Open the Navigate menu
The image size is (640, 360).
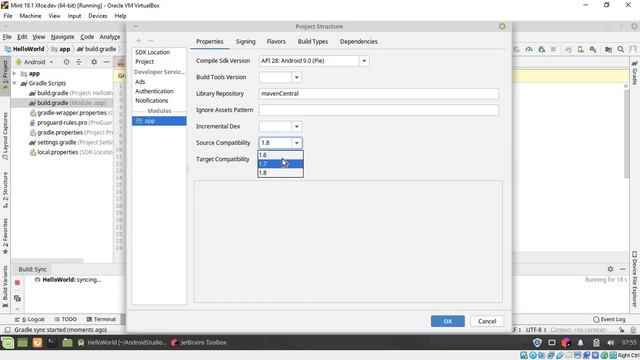(x=62, y=37)
